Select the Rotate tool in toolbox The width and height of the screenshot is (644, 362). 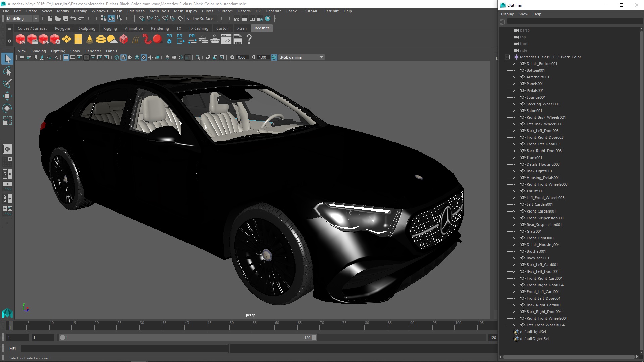tap(7, 108)
